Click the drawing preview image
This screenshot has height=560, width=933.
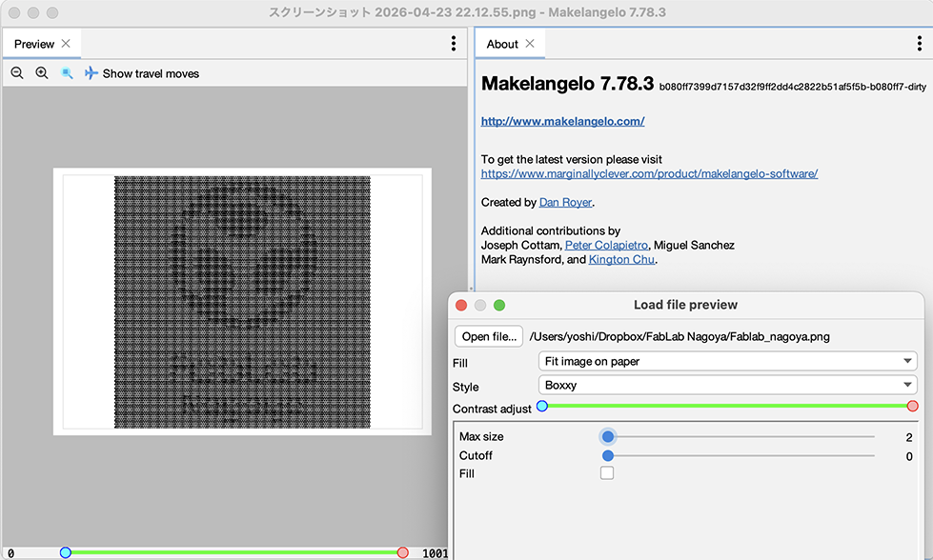click(x=242, y=302)
